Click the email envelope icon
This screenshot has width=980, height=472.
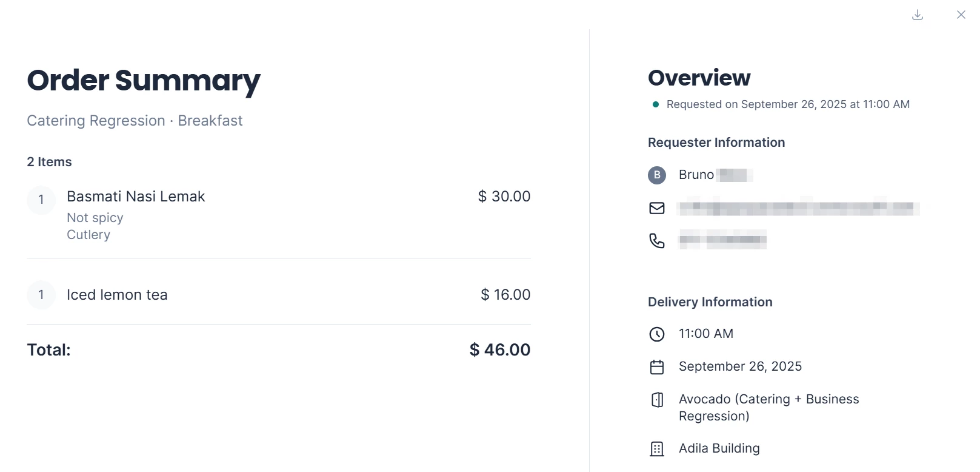(x=657, y=208)
